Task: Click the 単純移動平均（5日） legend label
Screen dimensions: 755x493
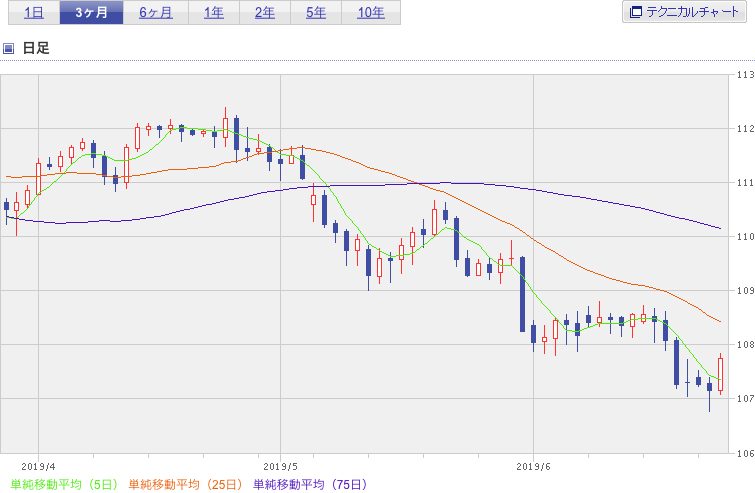Action: (65, 484)
